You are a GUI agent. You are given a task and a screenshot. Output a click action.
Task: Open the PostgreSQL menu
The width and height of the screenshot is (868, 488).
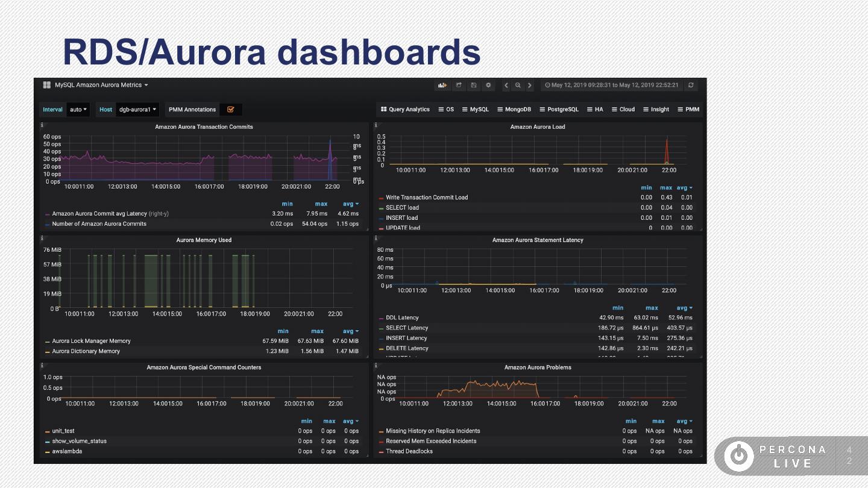click(559, 110)
